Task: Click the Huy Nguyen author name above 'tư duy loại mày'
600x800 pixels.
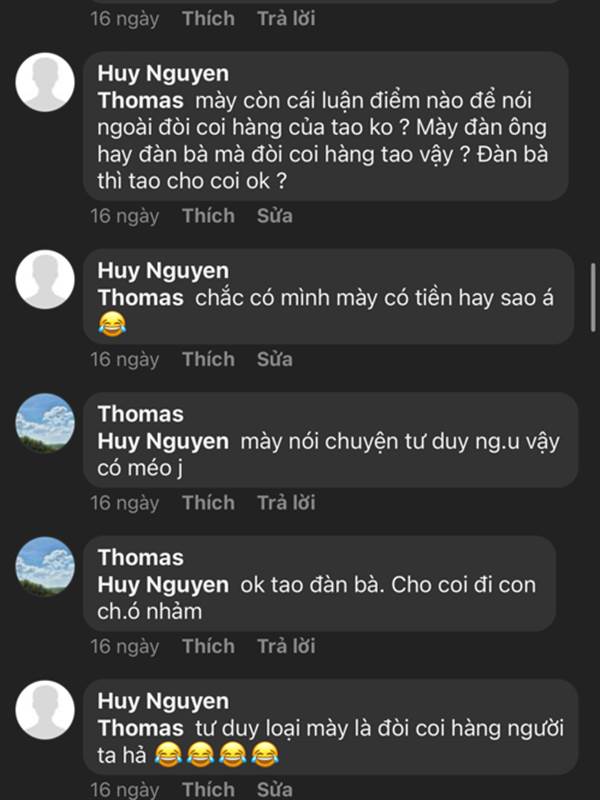Action: coord(163,702)
